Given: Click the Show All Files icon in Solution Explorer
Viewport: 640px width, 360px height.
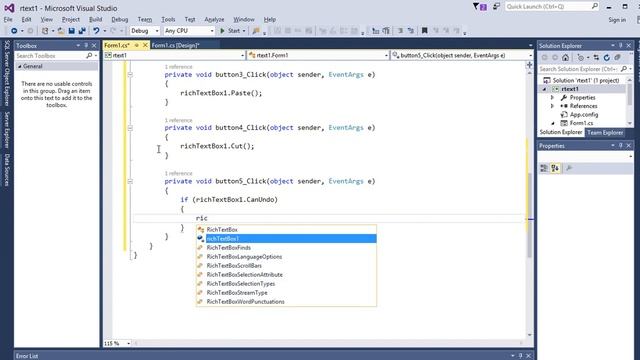Looking at the screenshot, I should tap(617, 58).
